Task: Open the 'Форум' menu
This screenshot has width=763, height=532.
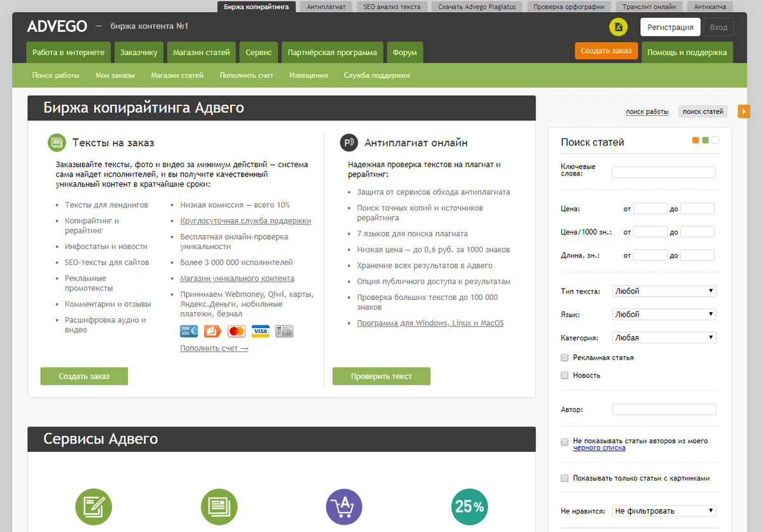Action: coord(404,52)
